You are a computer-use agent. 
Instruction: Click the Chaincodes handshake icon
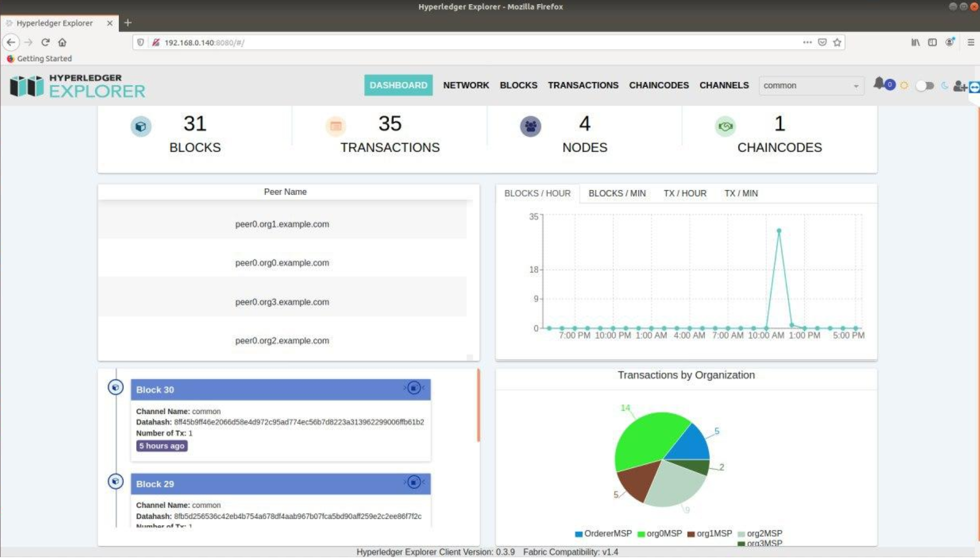pos(725,127)
